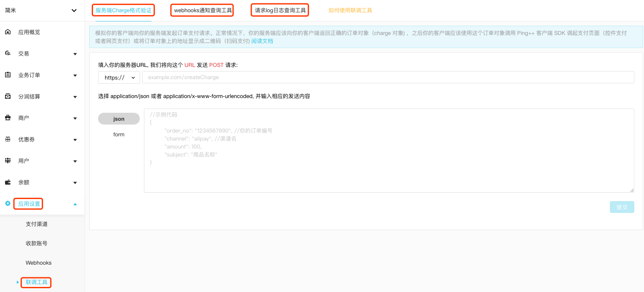Click the home icon beside 应用概览
This screenshot has width=644, height=292.
coord(8,32)
